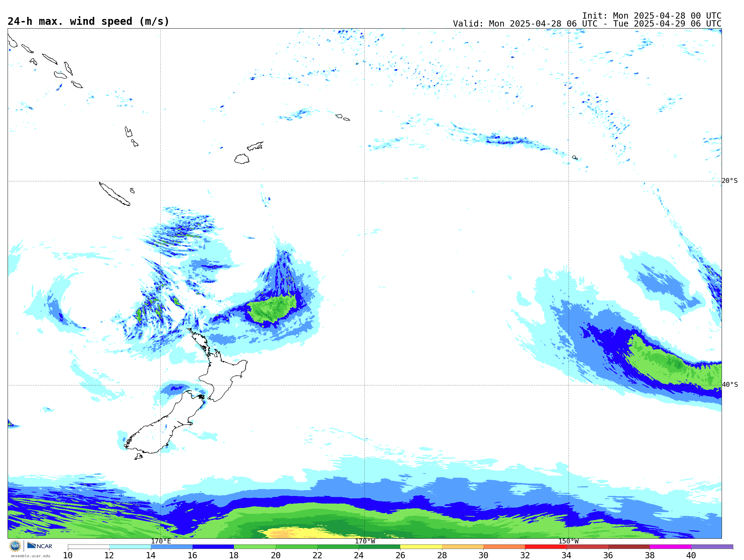744x560 pixels.
Task: Select the deep blue 16–18 colorbar swatch
Action: (x=213, y=547)
